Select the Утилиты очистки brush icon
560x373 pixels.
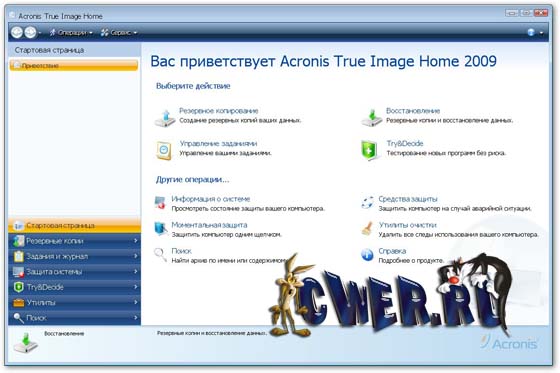[367, 229]
